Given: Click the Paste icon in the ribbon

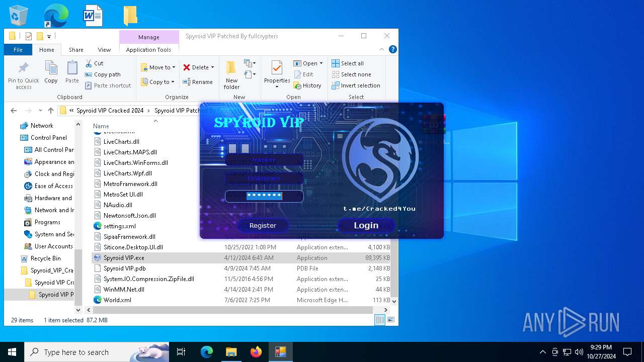Looking at the screenshot, I should [x=72, y=67].
